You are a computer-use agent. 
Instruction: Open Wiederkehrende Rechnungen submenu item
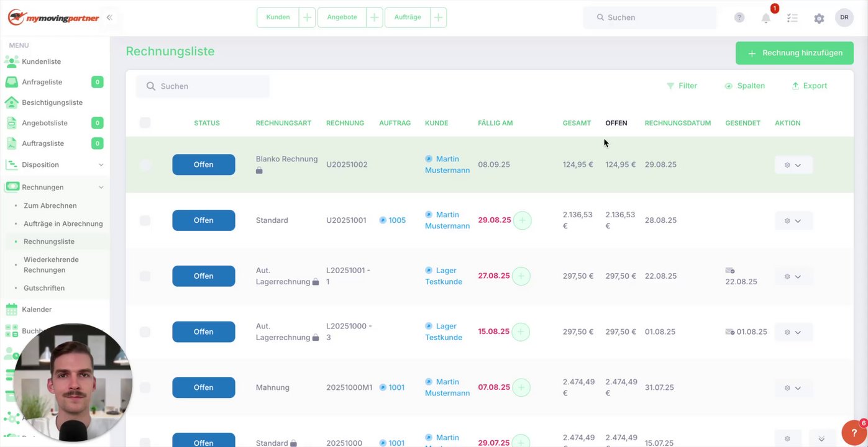(x=51, y=264)
